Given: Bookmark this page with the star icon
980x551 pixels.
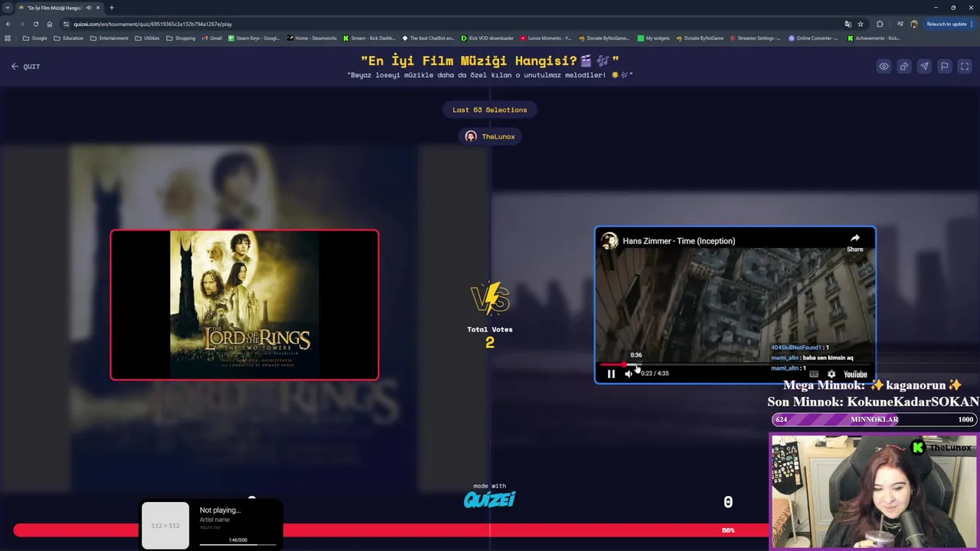Looking at the screenshot, I should coord(861,24).
